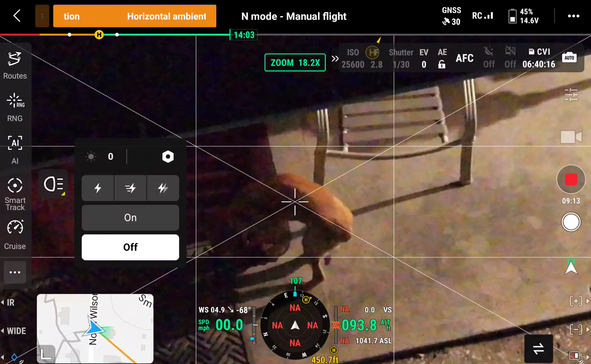Switch to the WIDE camera view
This screenshot has width=591, height=364.
14,331
